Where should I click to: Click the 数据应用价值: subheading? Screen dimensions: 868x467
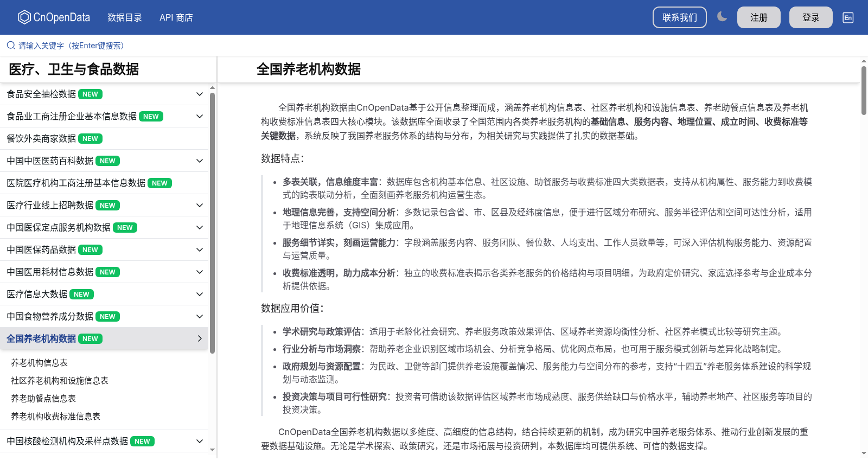click(292, 308)
